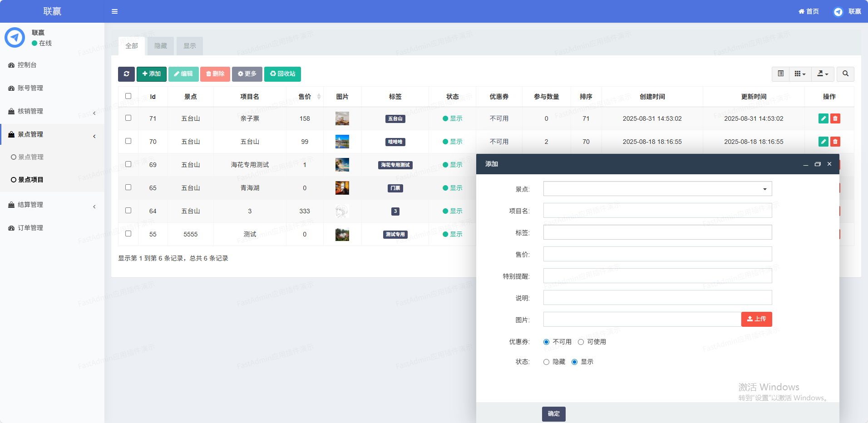This screenshot has height=423, width=868.
Task: Check the checkbox for row Id 69
Action: tap(128, 164)
